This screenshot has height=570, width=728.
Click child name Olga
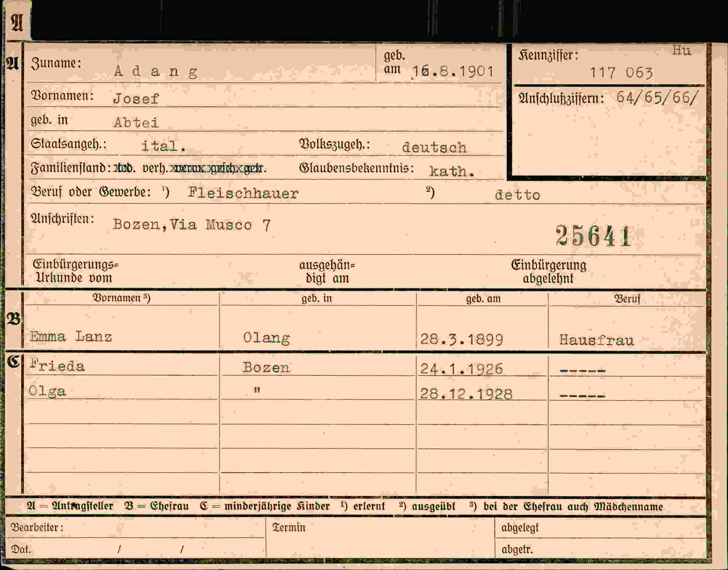point(47,391)
